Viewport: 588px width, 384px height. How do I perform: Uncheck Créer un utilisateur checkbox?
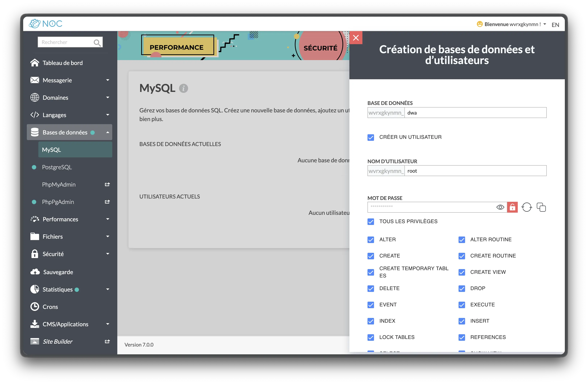(x=371, y=137)
